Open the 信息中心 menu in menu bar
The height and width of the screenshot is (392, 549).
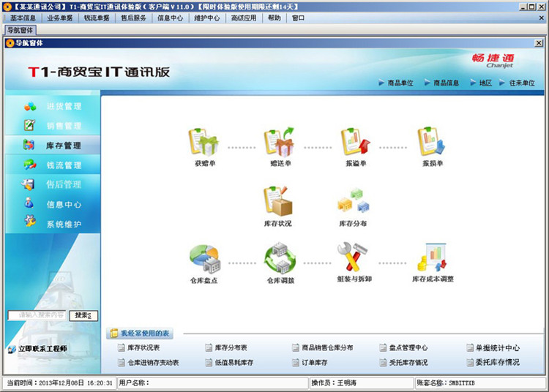[170, 18]
